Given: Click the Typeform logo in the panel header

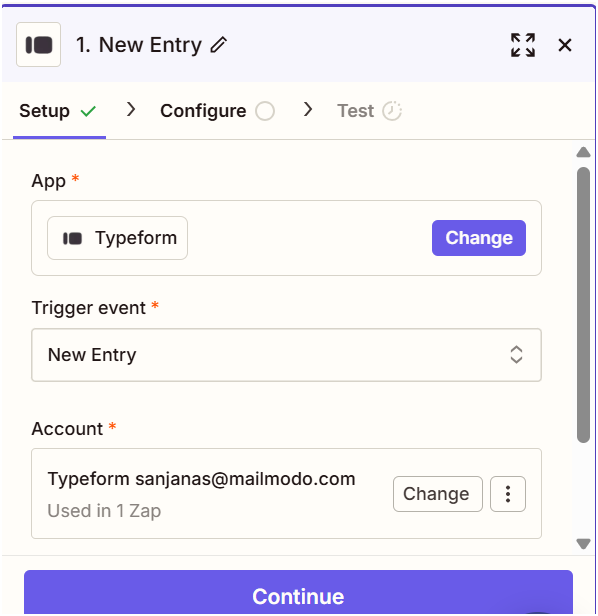Looking at the screenshot, I should 39,44.
